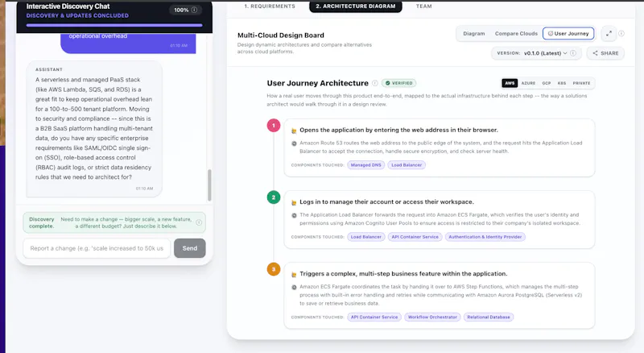644x353 pixels.
Task: Switch to Compare Clouds view
Action: [x=516, y=34]
